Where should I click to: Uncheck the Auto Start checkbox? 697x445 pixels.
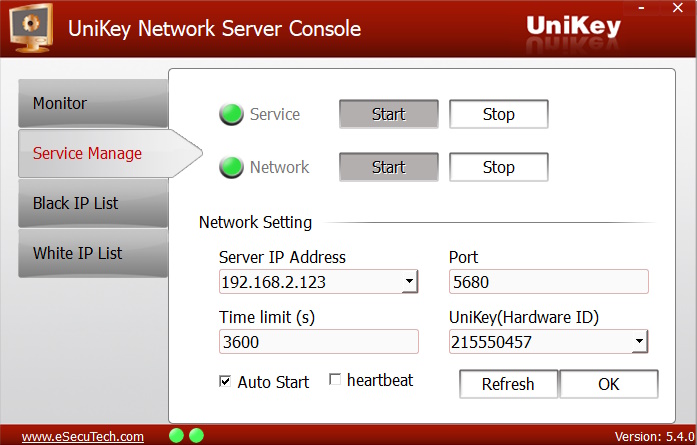(225, 381)
